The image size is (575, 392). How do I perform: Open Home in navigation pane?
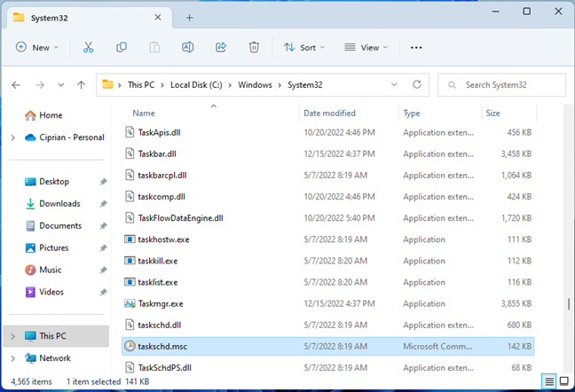coord(43,115)
